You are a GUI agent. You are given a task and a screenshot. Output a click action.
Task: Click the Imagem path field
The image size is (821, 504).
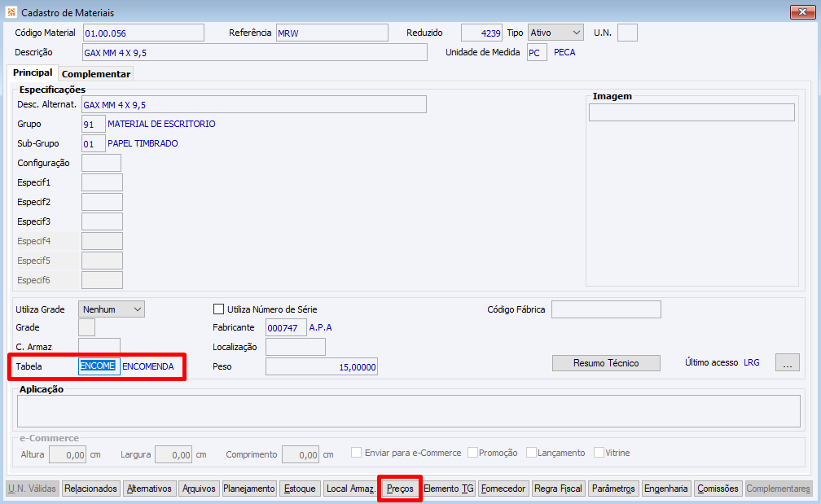click(x=691, y=112)
